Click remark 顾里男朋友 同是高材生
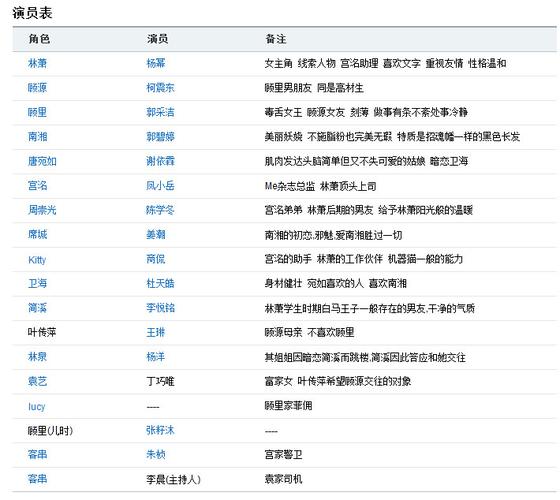 pyautogui.click(x=314, y=88)
